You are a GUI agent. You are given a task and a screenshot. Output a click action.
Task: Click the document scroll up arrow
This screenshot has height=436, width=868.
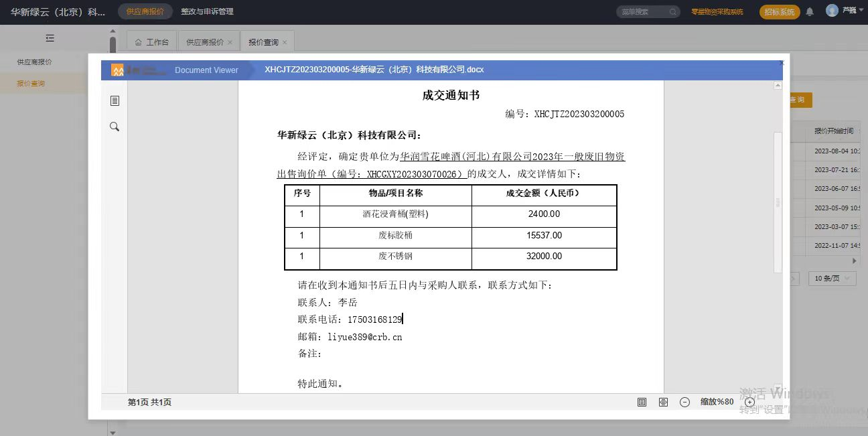[778, 85]
